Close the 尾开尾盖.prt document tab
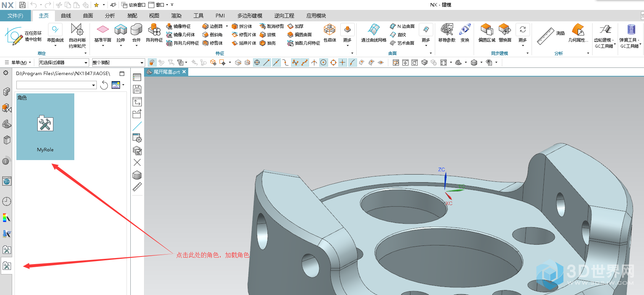The image size is (644, 295). click(184, 72)
